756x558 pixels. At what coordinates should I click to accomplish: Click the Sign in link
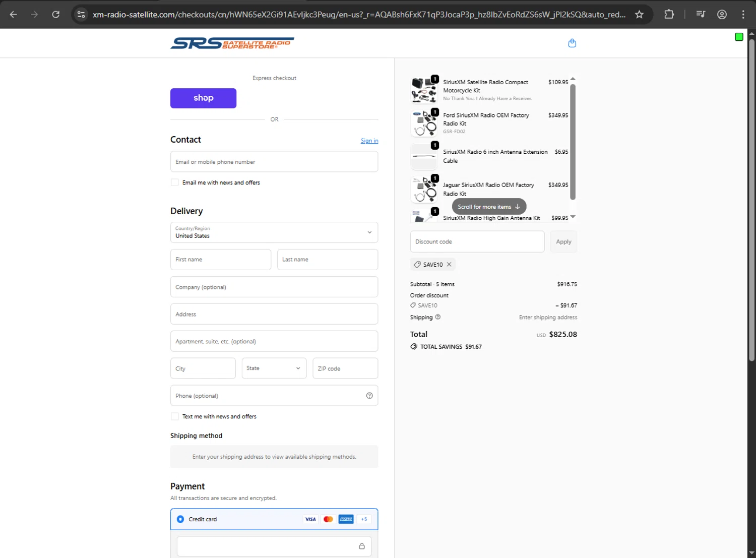[369, 141]
